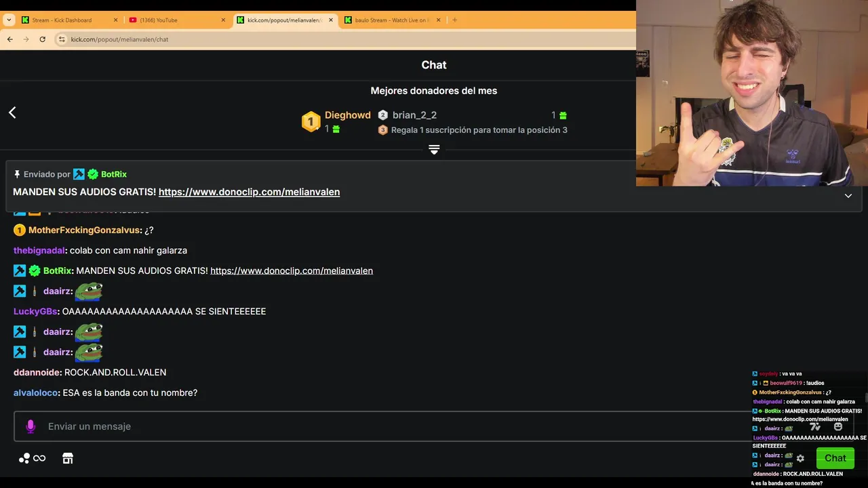The image size is (868, 488).
Task: Click moderator badge beside BotRix chat message
Action: pos(20,270)
